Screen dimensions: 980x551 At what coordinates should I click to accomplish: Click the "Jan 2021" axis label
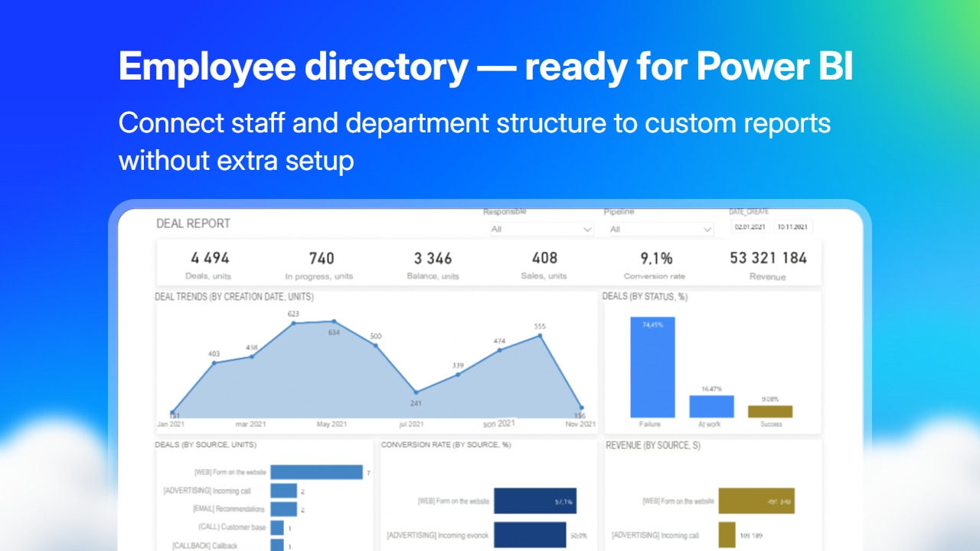click(172, 424)
